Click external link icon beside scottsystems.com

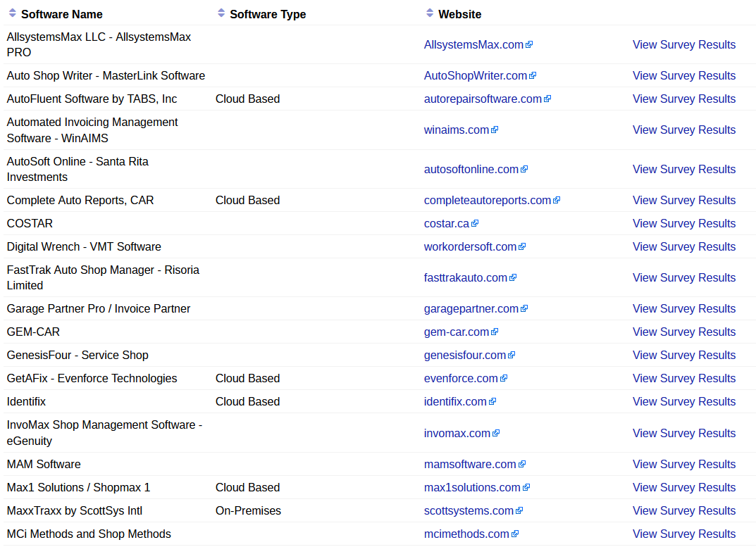pyautogui.click(x=519, y=510)
